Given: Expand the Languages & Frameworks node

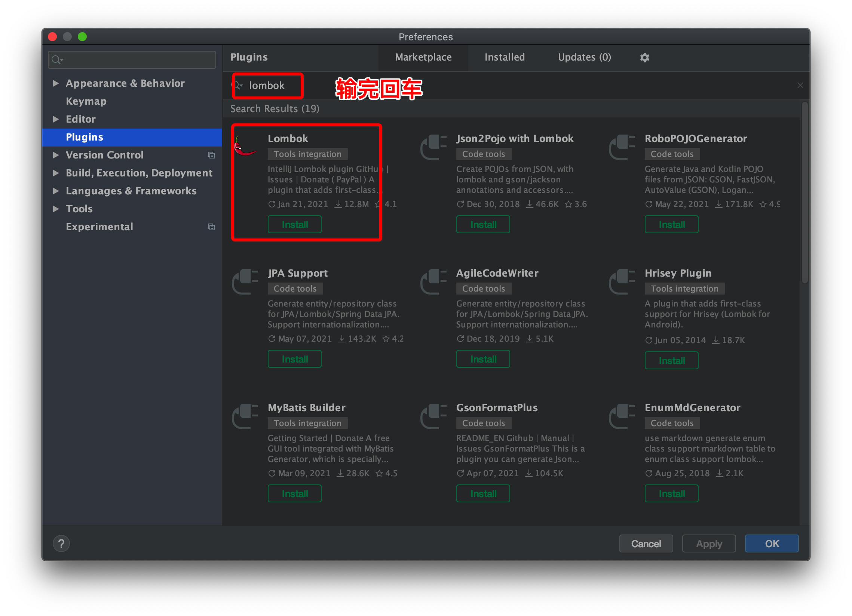Looking at the screenshot, I should [56, 191].
